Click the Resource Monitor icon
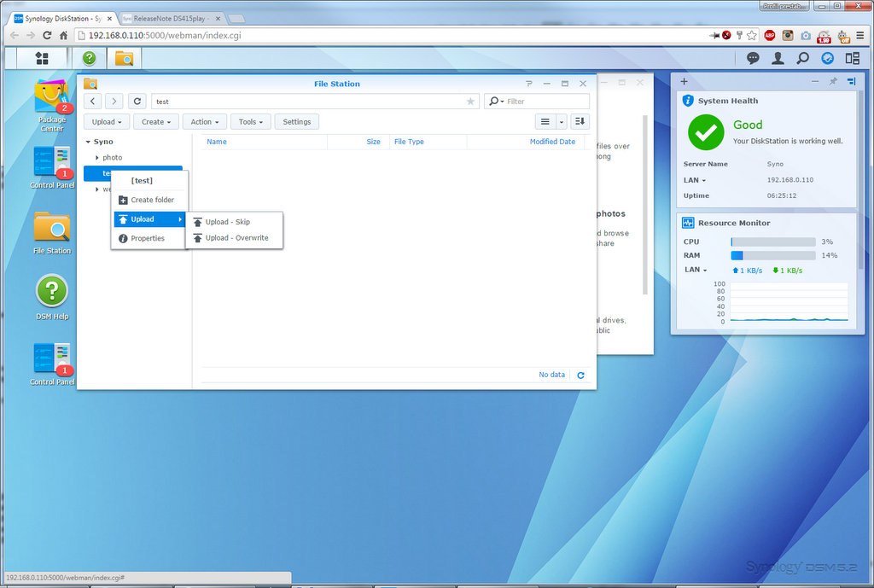Image resolution: width=874 pixels, height=588 pixels. coord(689,223)
